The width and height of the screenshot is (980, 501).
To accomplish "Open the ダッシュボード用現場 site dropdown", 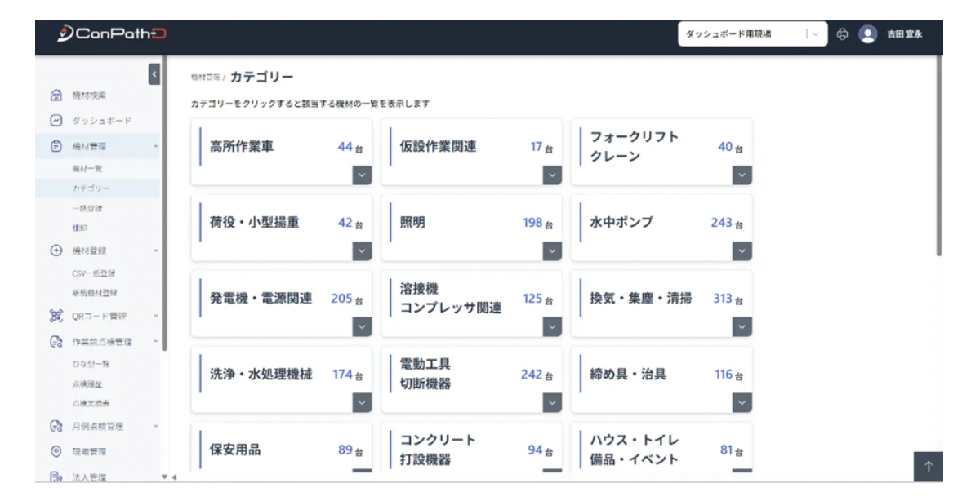I will (x=751, y=34).
